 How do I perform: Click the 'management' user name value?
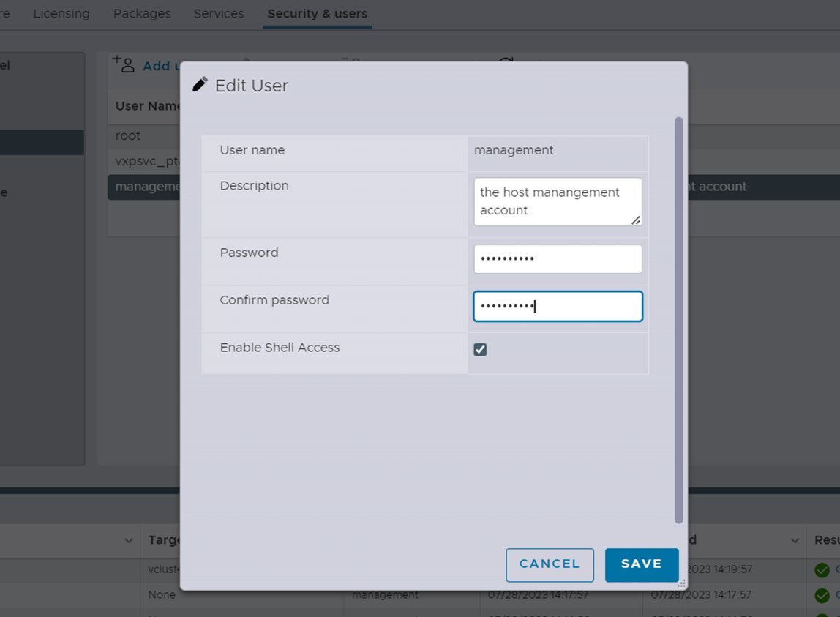pyautogui.click(x=513, y=151)
